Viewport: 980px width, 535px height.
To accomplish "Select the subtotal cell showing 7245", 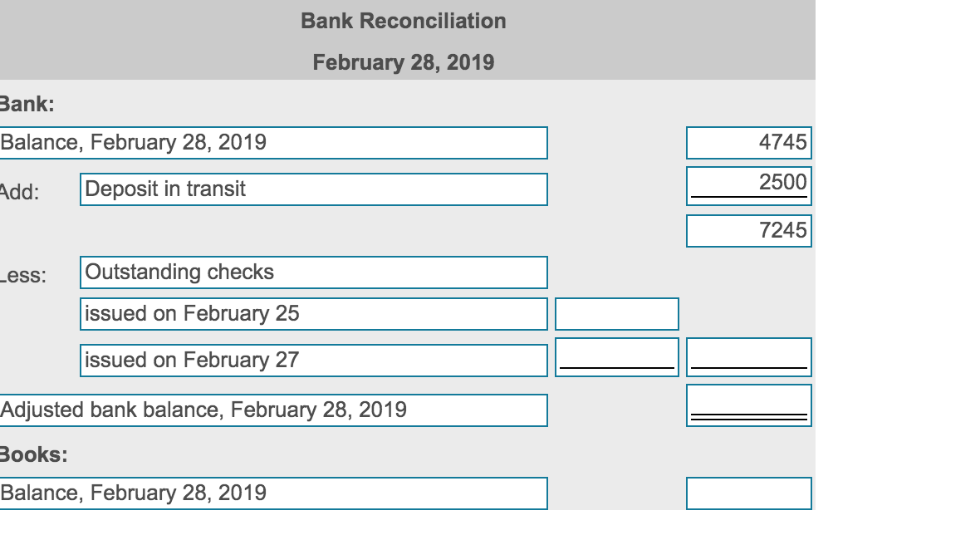I will click(x=747, y=230).
